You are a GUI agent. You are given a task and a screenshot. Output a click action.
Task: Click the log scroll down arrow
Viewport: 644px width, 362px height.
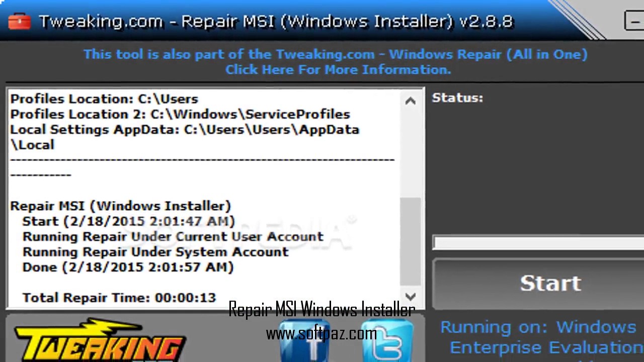pyautogui.click(x=410, y=297)
